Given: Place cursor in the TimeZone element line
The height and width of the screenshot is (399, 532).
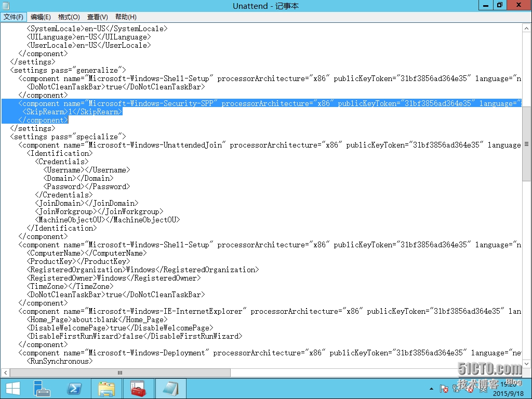Looking at the screenshot, I should tap(70, 286).
